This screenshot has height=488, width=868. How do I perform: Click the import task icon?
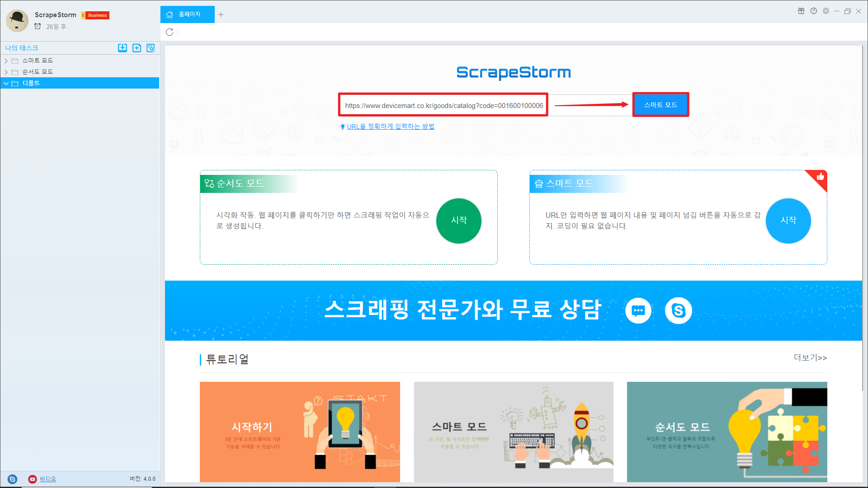pyautogui.click(x=123, y=48)
